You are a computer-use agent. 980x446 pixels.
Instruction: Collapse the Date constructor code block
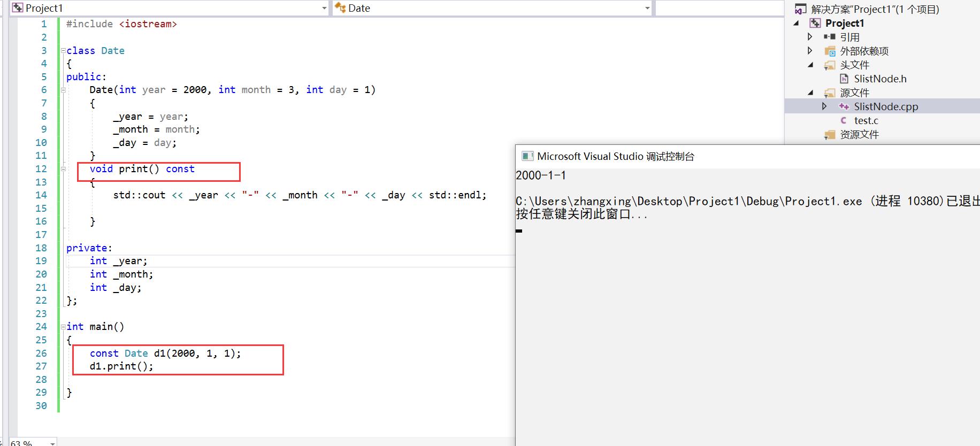click(x=63, y=90)
